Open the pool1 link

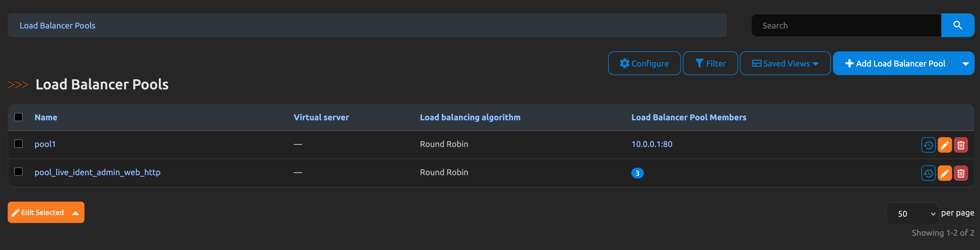[45, 144]
